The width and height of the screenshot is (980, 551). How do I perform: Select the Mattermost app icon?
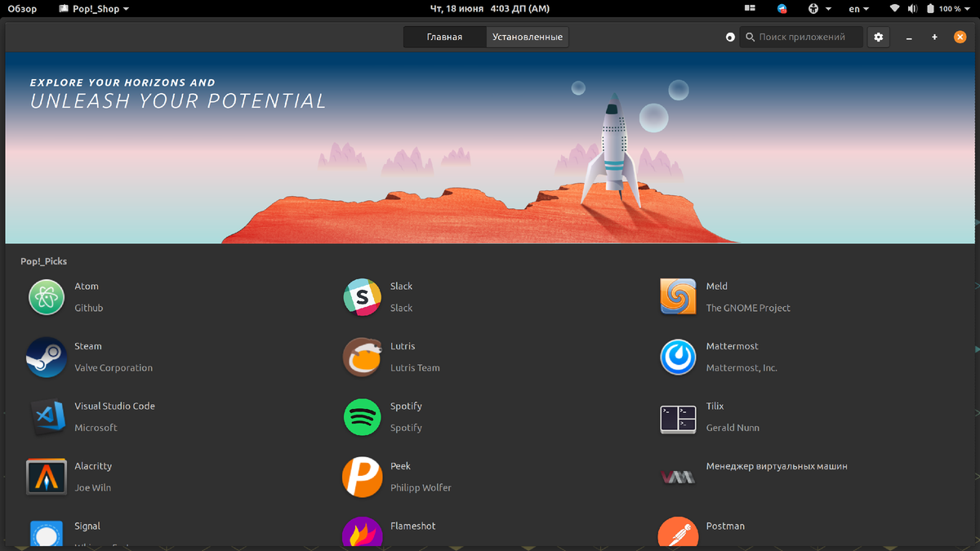(x=678, y=357)
